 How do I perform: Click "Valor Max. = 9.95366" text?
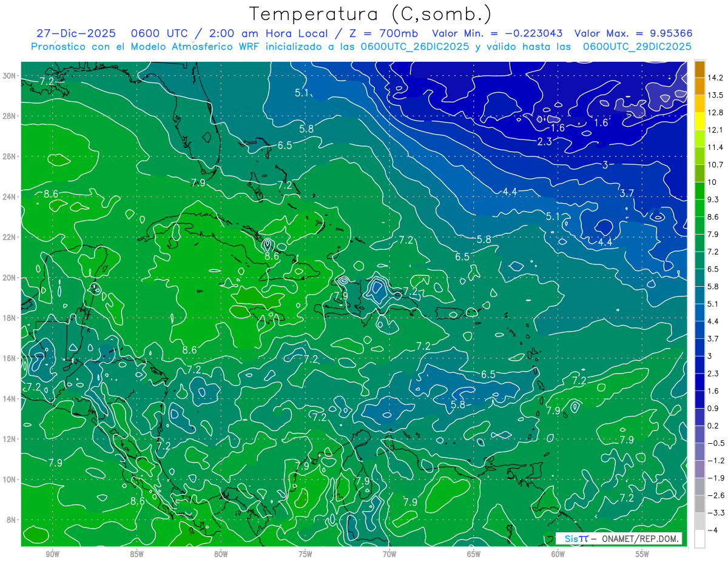633,33
